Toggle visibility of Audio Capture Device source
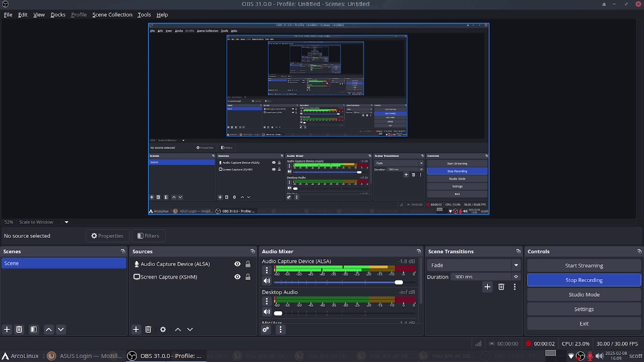644x362 pixels. click(237, 264)
